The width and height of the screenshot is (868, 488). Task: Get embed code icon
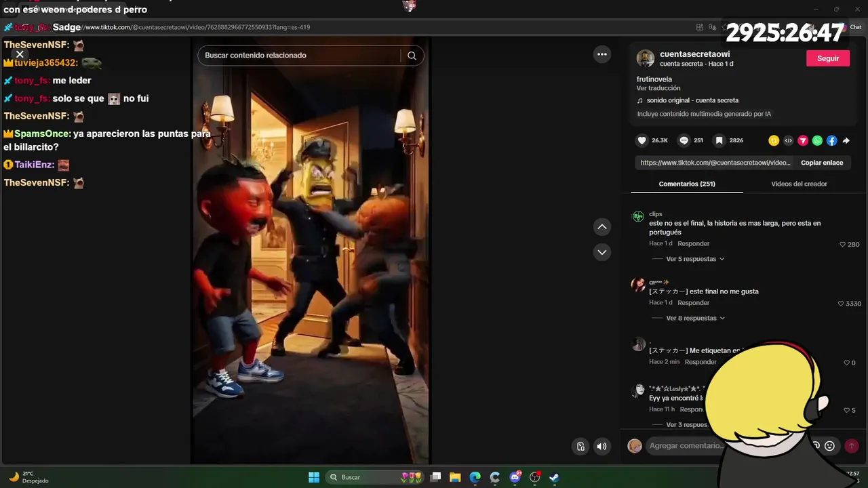click(x=788, y=141)
